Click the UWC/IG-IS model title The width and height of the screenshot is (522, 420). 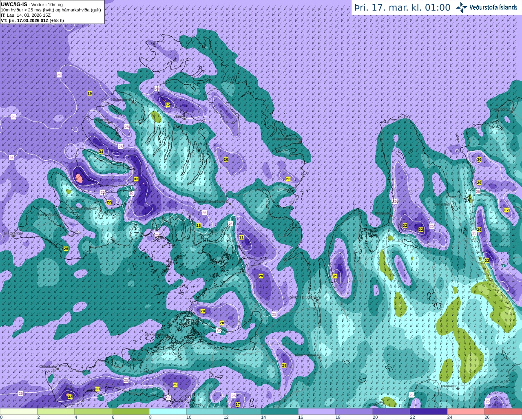(x=14, y=4)
